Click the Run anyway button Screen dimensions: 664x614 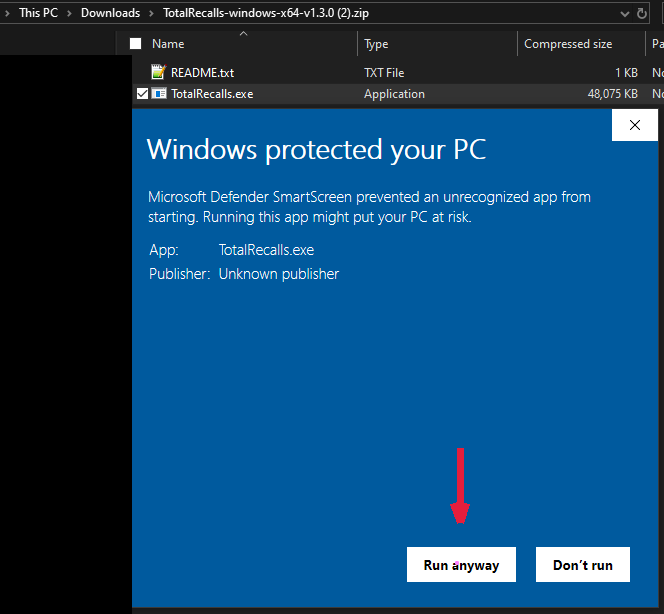461,564
